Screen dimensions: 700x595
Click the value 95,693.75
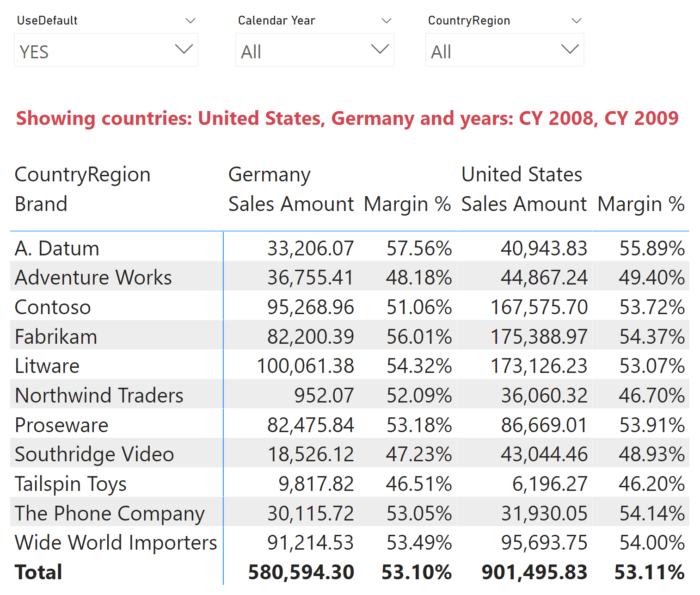pos(544,543)
